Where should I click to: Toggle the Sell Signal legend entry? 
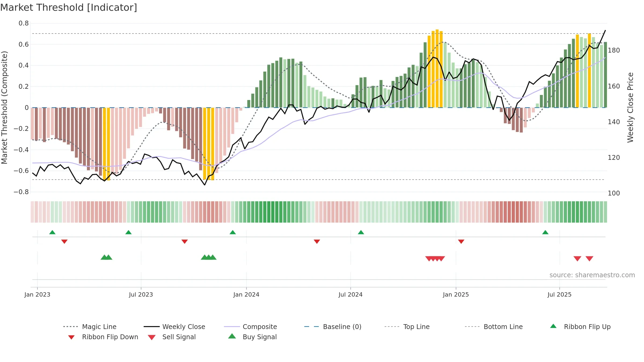coord(172,337)
